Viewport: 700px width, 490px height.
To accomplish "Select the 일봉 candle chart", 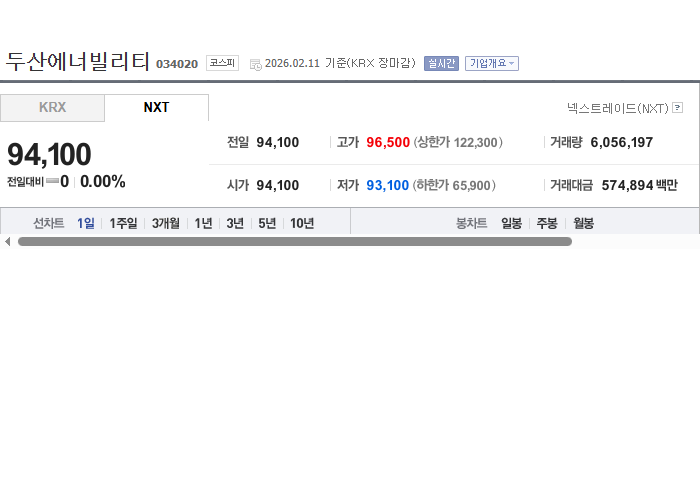I will (x=511, y=223).
